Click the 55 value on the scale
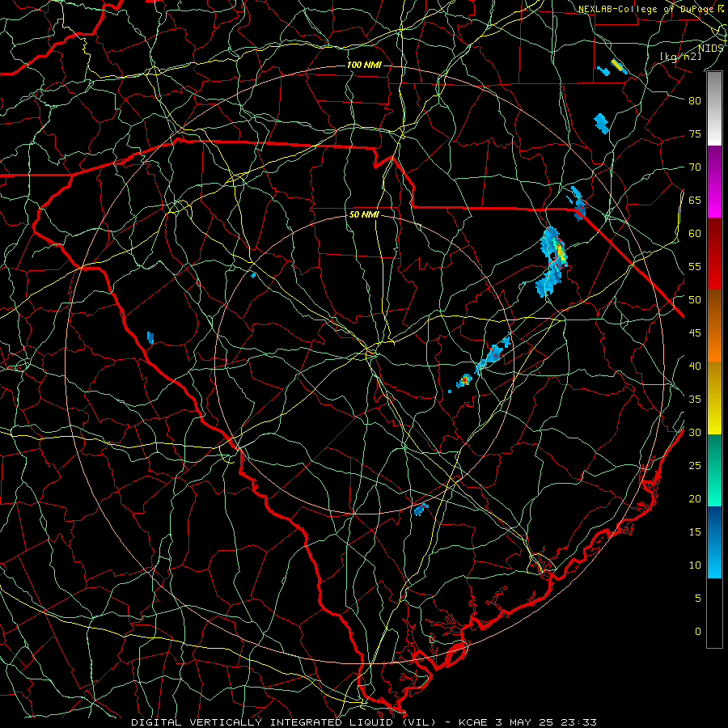 point(695,266)
